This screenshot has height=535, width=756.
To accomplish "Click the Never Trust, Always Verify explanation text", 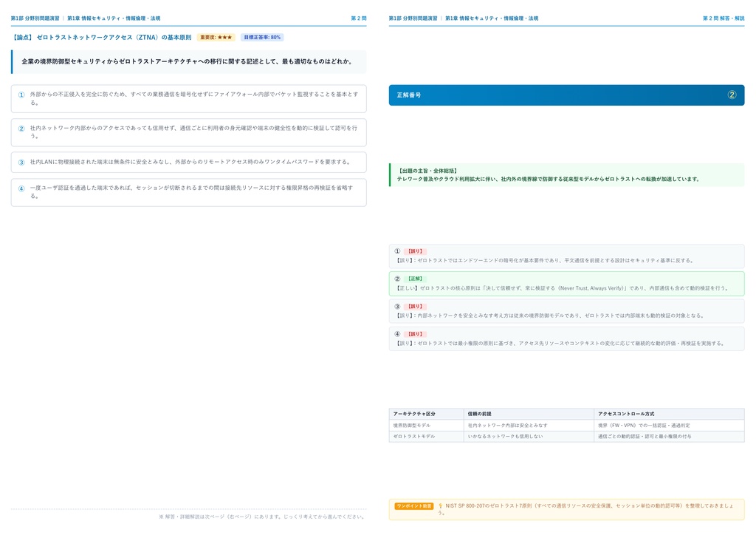I will pos(562,288).
